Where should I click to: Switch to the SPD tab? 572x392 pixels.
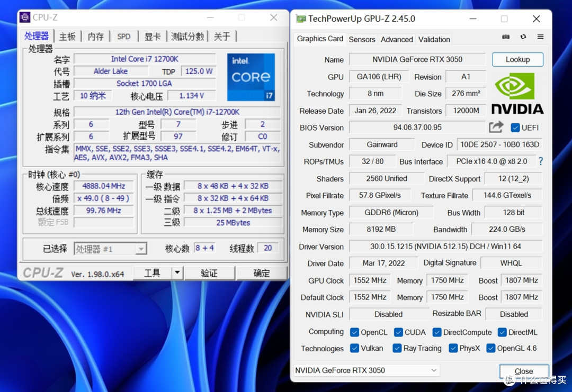point(123,37)
